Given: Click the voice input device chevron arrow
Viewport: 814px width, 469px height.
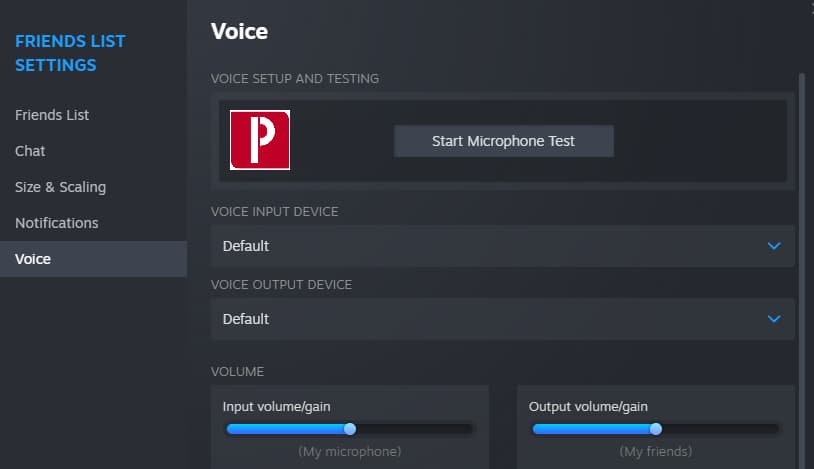Looking at the screenshot, I should pos(773,246).
